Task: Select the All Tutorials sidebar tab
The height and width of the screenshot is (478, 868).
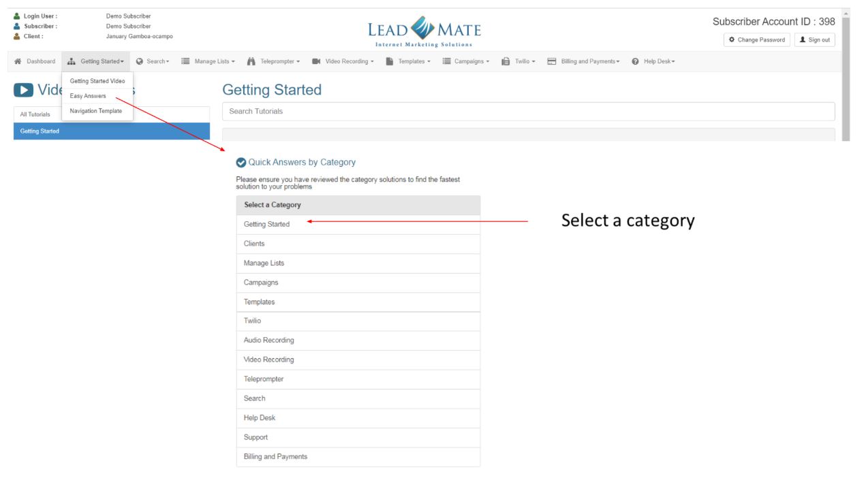Action: click(35, 114)
